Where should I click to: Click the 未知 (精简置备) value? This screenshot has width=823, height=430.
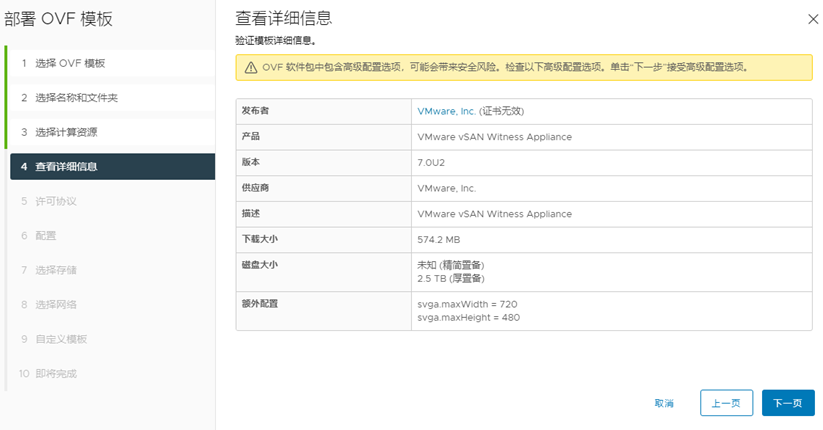(451, 265)
